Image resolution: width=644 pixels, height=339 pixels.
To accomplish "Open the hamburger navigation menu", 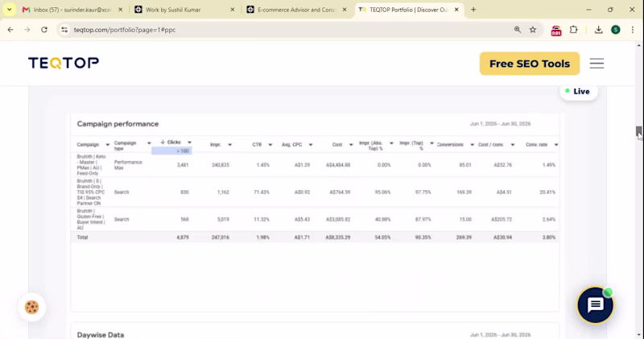I will 597,64.
